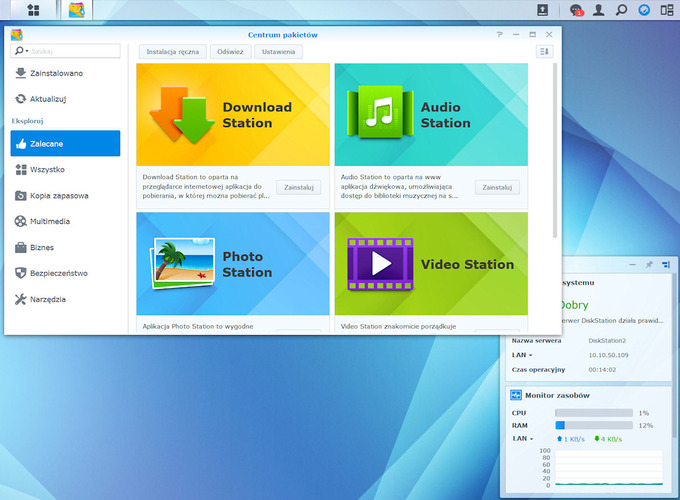Click the Video Station banner title
This screenshot has width=680, height=500.
coord(467,265)
